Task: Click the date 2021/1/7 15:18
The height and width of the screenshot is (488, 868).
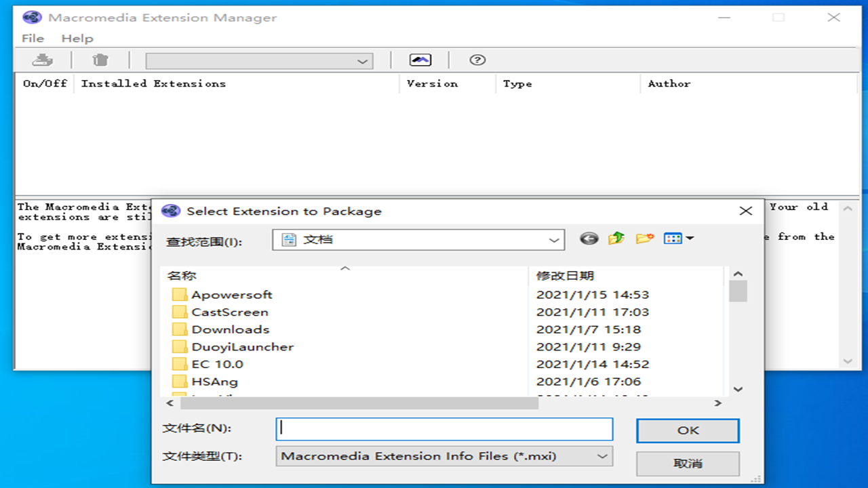Action: 589,330
